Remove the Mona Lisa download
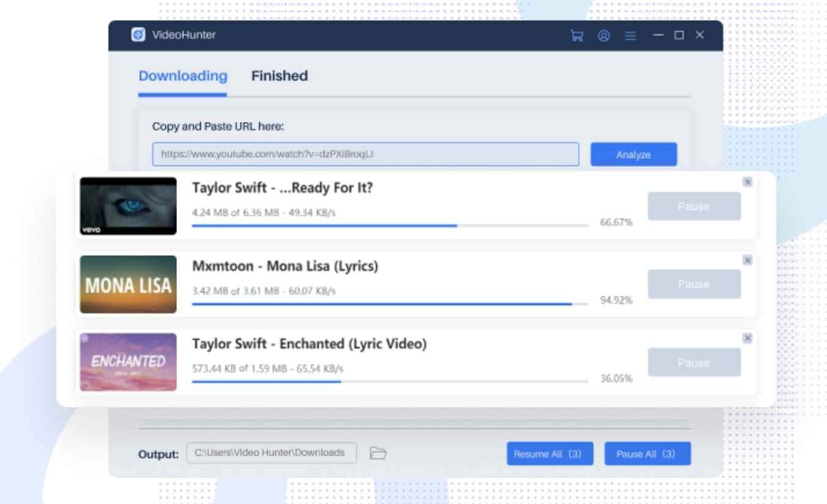 coord(748,260)
